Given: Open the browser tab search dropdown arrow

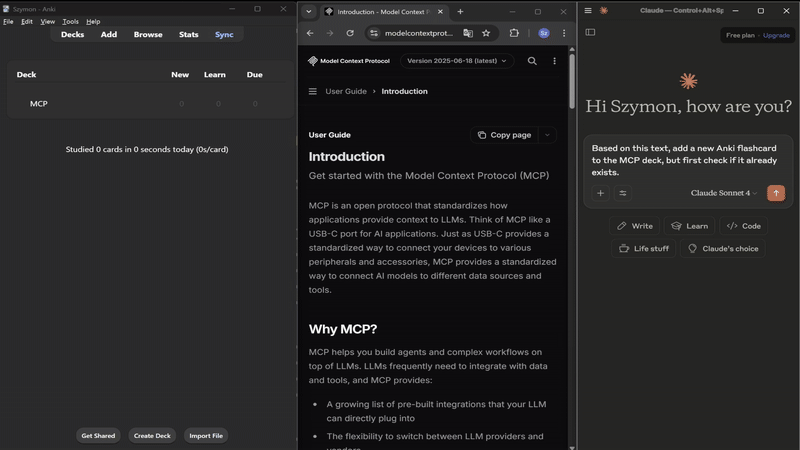Looking at the screenshot, I should [309, 11].
